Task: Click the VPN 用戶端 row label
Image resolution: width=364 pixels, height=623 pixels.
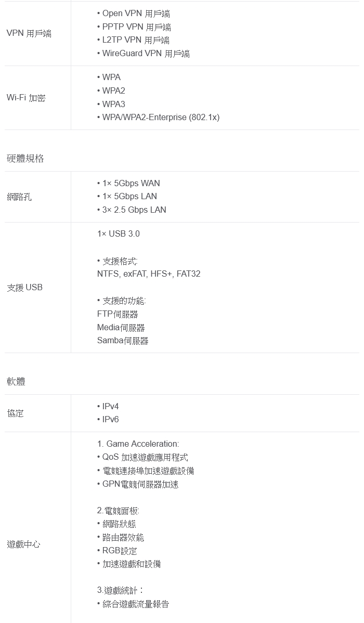Action: pos(29,34)
